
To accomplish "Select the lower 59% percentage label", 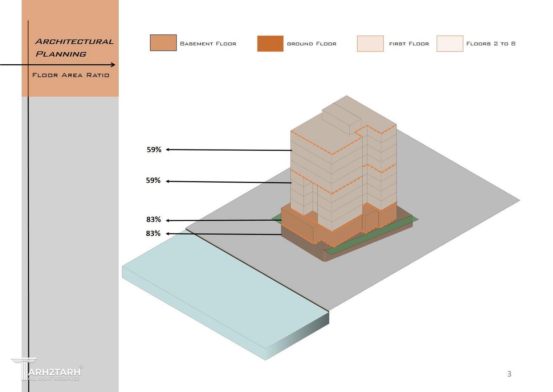I will point(153,180).
